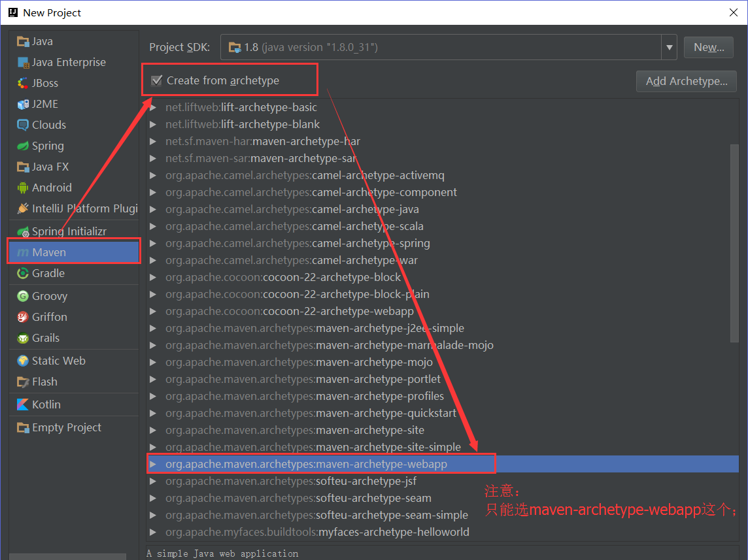Close the New Project dialog
The width and height of the screenshot is (748, 560).
[x=734, y=12]
